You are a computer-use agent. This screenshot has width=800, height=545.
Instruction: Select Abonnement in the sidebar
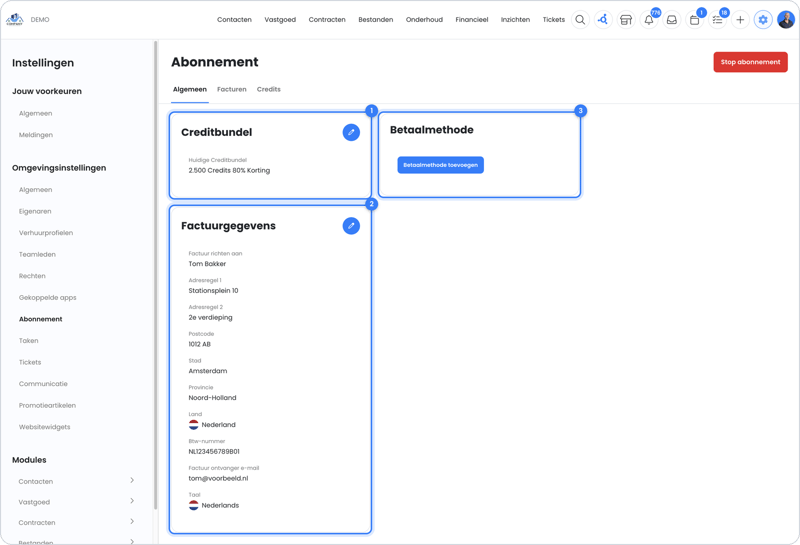(41, 319)
